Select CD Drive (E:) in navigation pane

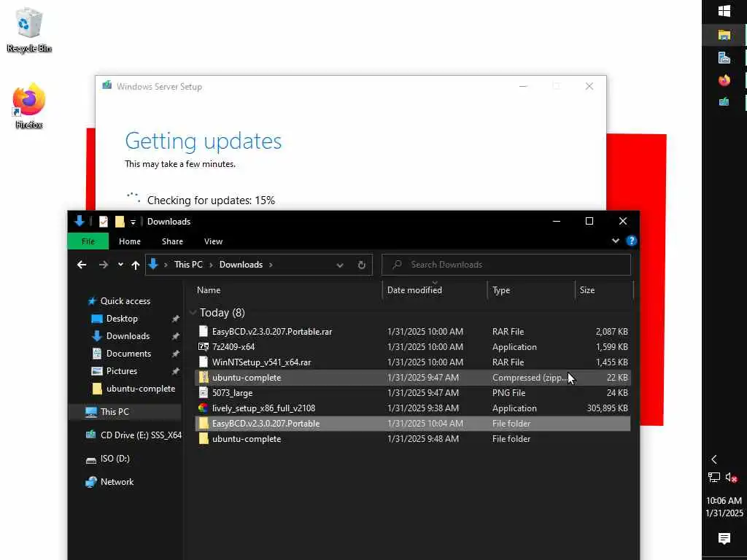click(x=141, y=435)
